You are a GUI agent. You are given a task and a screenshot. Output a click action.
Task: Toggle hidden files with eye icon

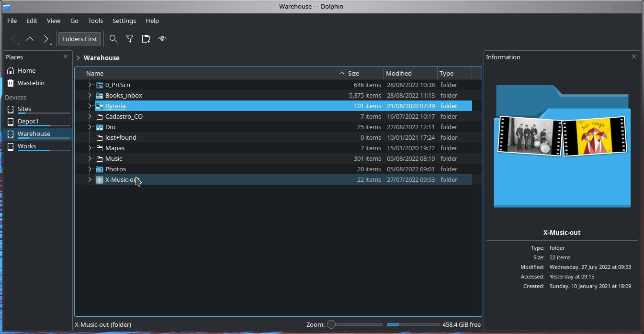click(162, 39)
